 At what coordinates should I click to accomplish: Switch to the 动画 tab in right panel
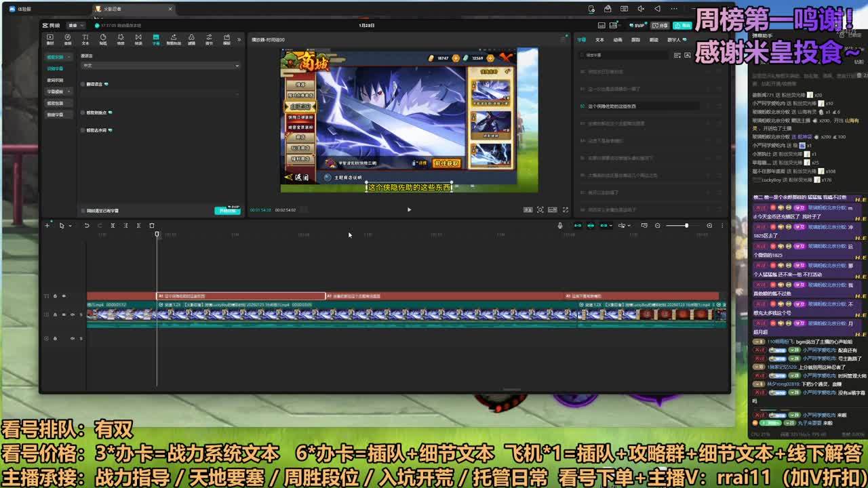coord(618,40)
